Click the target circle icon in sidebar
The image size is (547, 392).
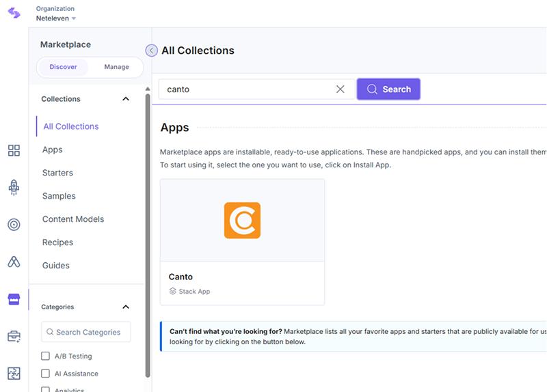[x=14, y=225]
